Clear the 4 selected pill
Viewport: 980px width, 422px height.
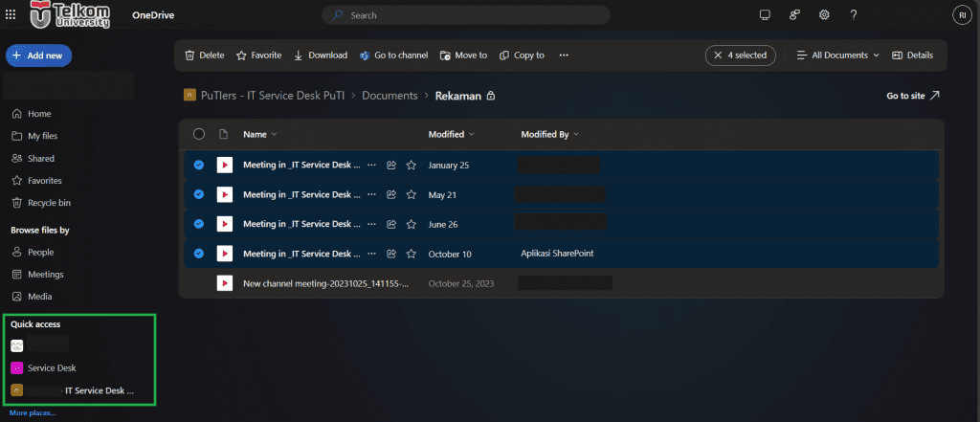pyautogui.click(x=741, y=55)
